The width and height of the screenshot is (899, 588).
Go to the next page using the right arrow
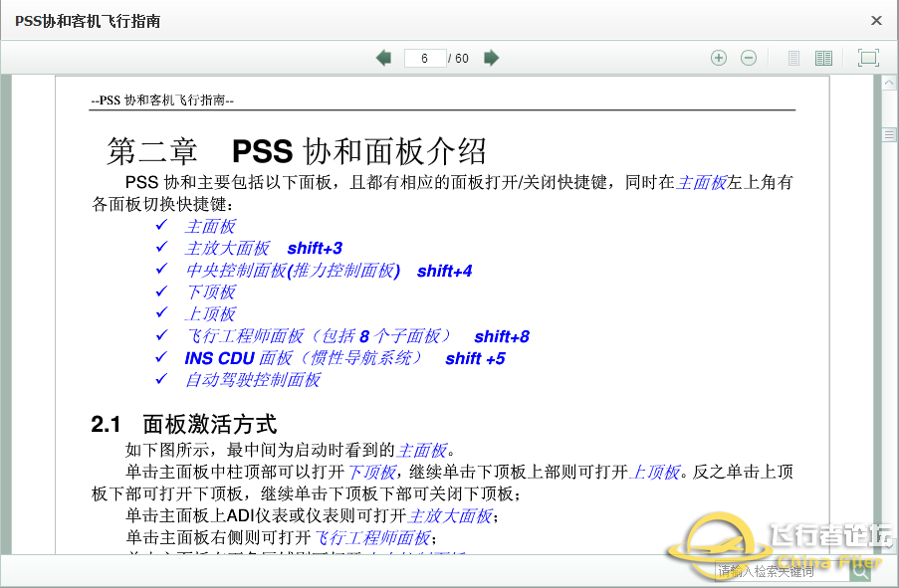(x=491, y=58)
